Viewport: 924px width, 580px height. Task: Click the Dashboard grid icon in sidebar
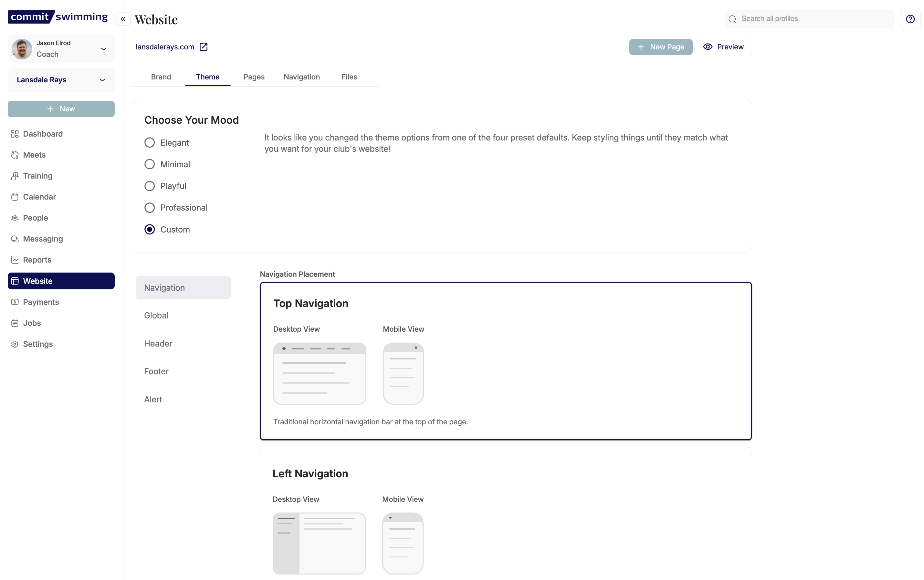point(15,134)
